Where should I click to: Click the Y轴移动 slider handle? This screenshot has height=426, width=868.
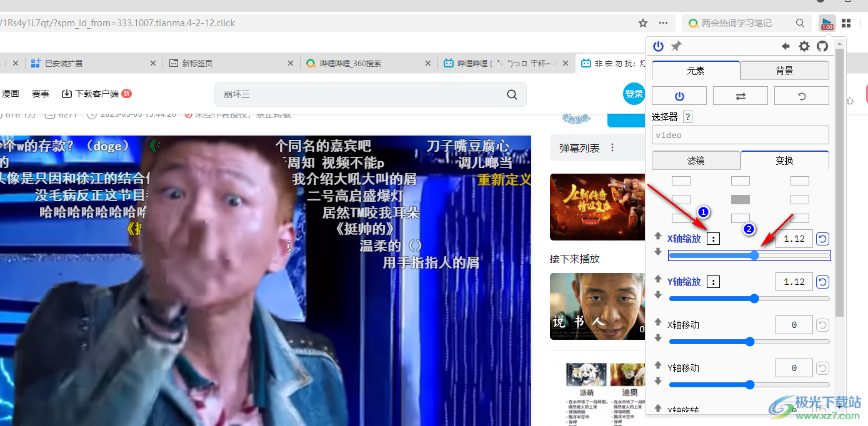pos(750,385)
